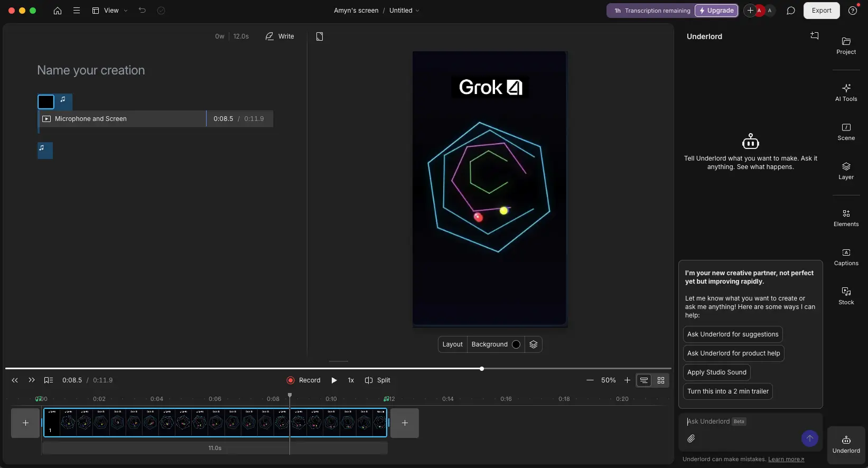Click the sync status checkmark icon

pyautogui.click(x=161, y=11)
